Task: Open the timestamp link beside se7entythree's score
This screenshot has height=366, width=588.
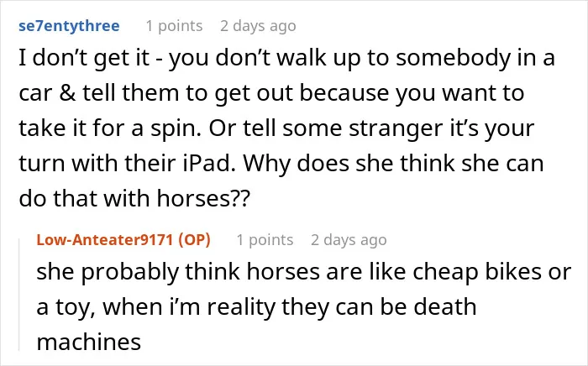Action: click(x=258, y=26)
